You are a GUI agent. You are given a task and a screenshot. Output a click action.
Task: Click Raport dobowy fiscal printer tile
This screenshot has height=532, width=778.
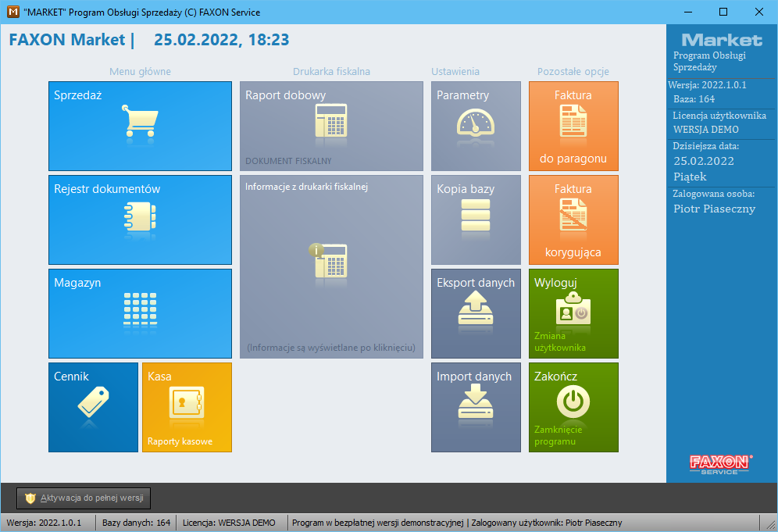[x=331, y=126]
